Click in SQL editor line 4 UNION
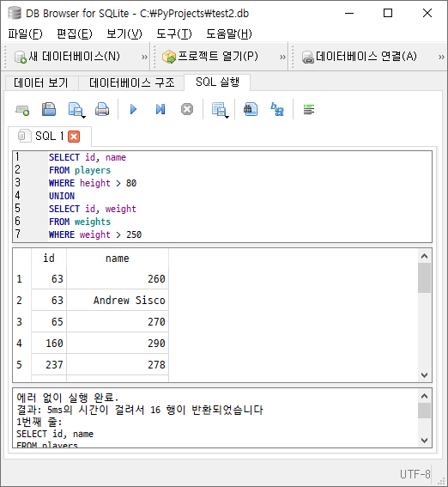This screenshot has height=487, width=448. point(62,196)
